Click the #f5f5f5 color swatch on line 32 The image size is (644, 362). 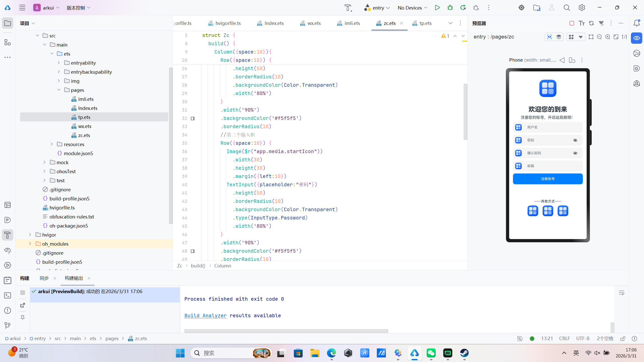(193, 118)
